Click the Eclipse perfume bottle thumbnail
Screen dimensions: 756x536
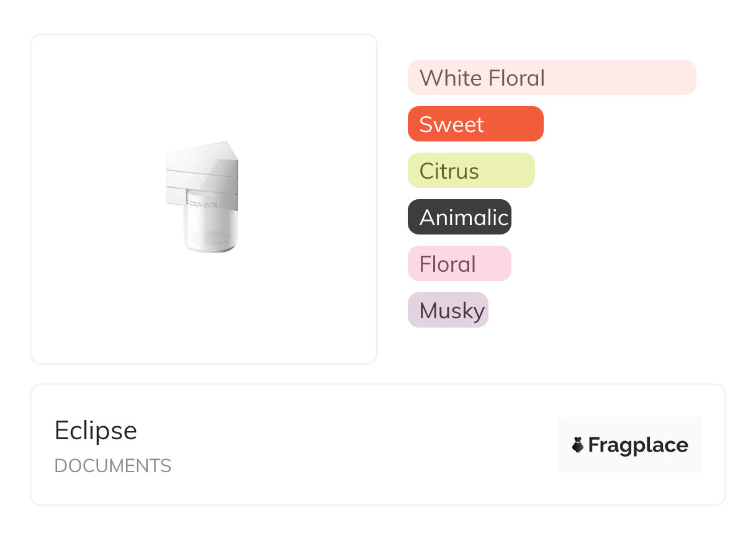pyautogui.click(x=202, y=199)
